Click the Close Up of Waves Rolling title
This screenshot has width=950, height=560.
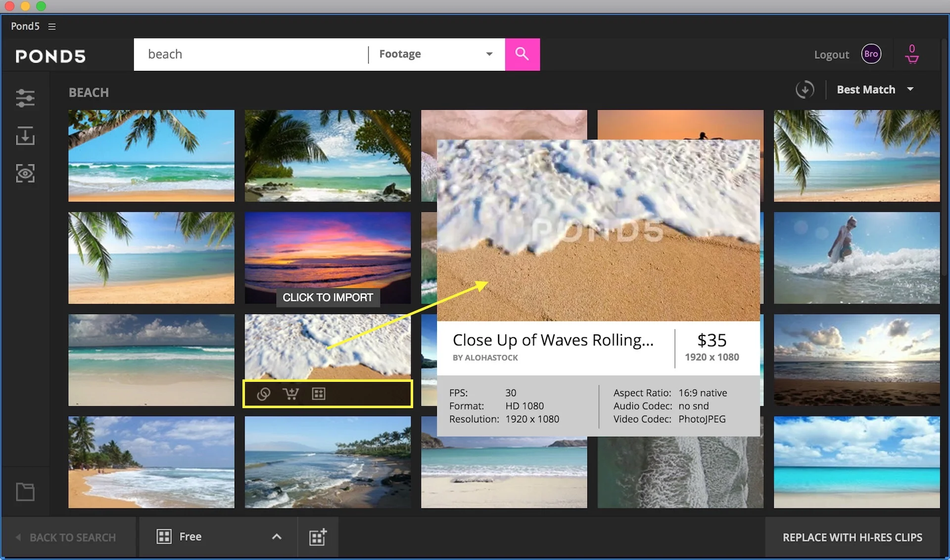pos(553,340)
